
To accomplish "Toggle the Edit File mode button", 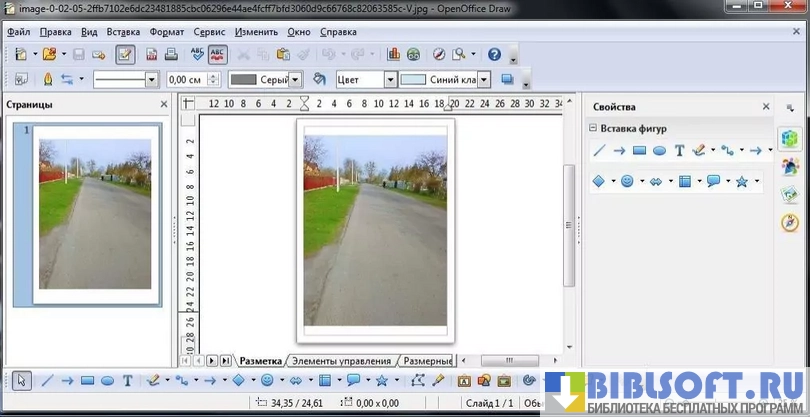I will [126, 54].
